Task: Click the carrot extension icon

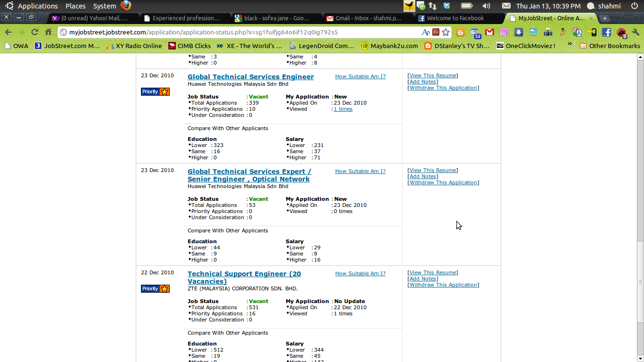Action: click(562, 32)
